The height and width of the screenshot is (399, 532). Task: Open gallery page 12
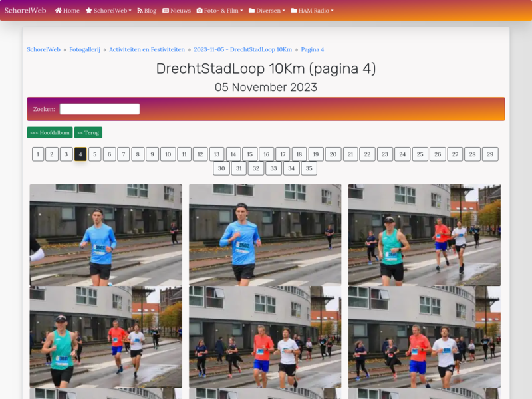[200, 154]
